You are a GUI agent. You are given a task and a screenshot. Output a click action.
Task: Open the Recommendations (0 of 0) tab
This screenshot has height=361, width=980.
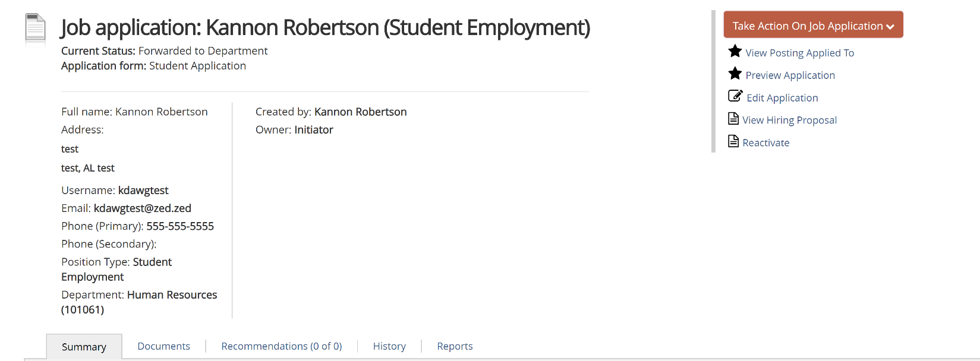pos(282,346)
